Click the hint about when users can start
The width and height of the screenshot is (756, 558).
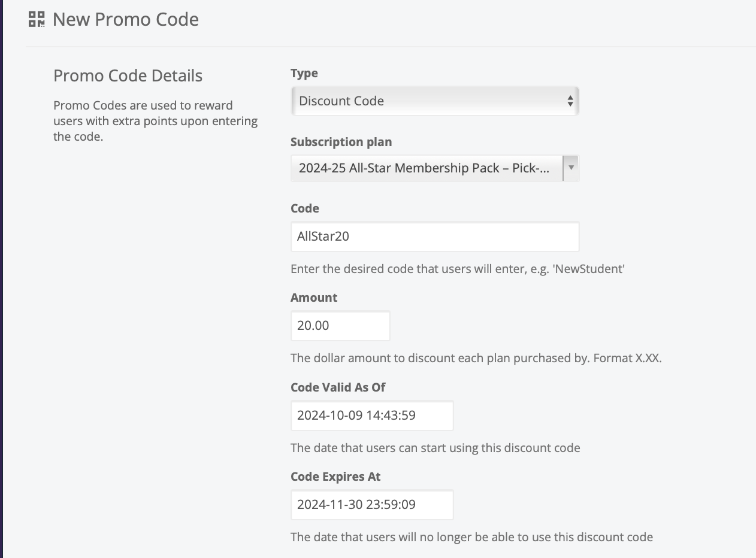pyautogui.click(x=435, y=448)
